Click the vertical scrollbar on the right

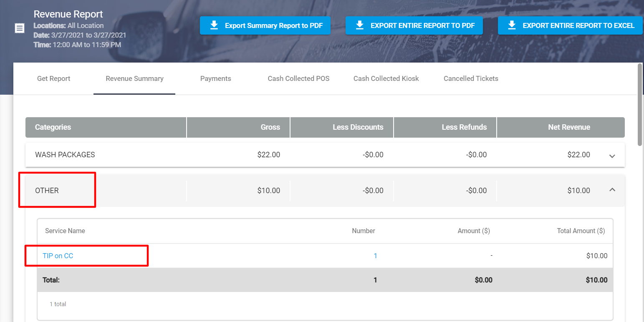pos(640,104)
